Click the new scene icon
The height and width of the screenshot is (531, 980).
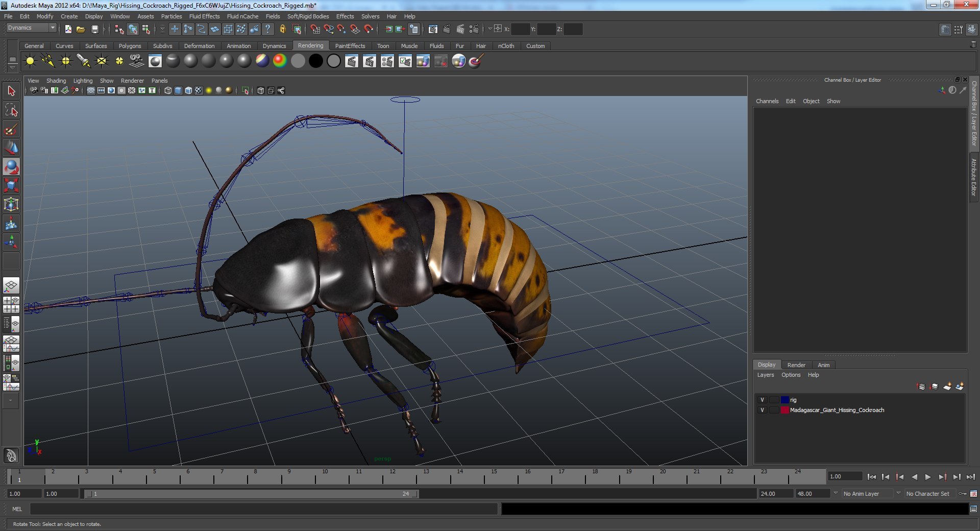68,29
